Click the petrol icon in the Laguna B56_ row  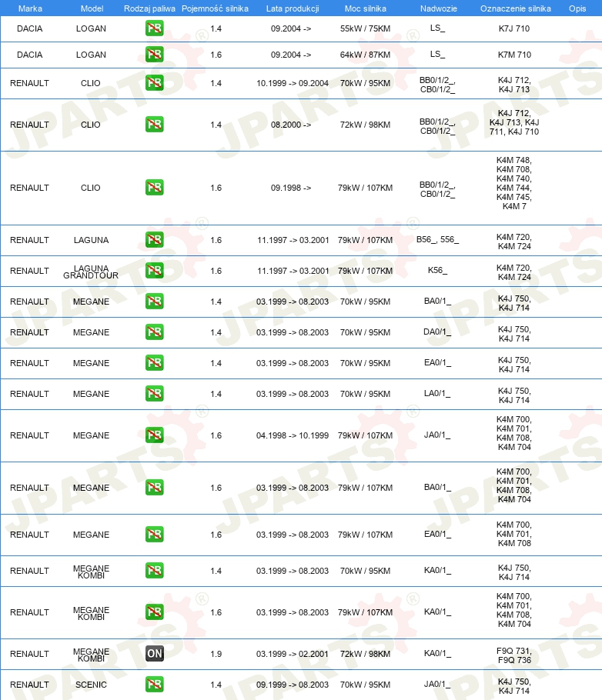coord(154,240)
